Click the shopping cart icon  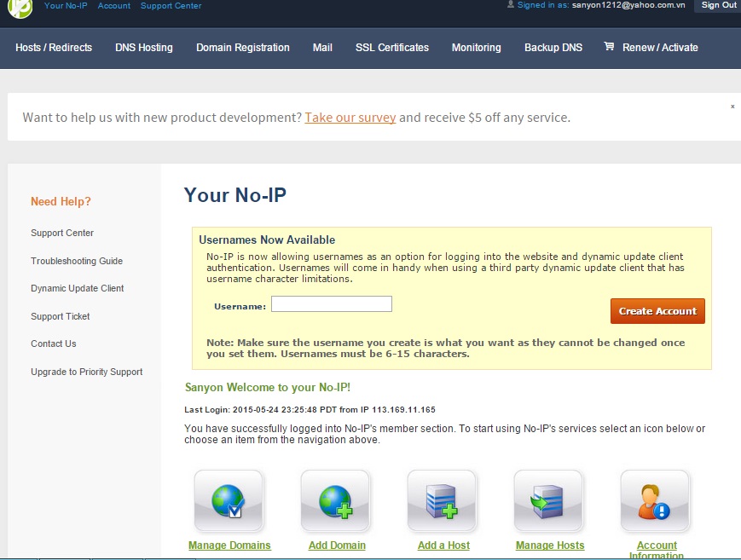609,46
